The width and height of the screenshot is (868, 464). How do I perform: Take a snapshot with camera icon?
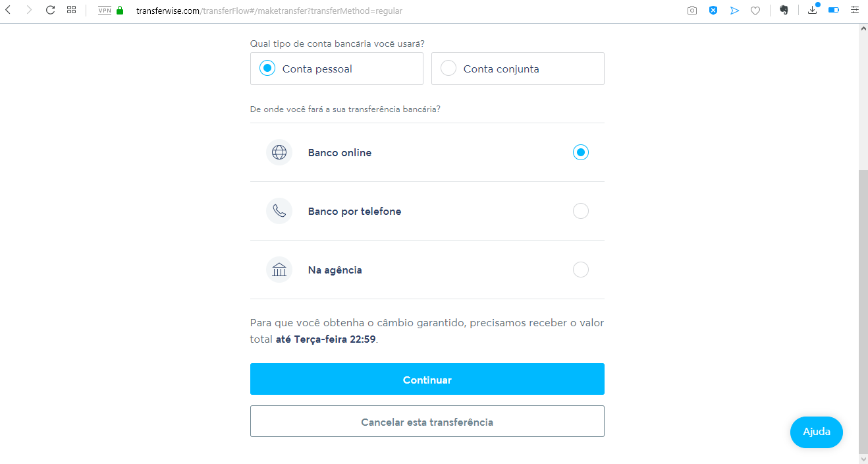point(692,11)
